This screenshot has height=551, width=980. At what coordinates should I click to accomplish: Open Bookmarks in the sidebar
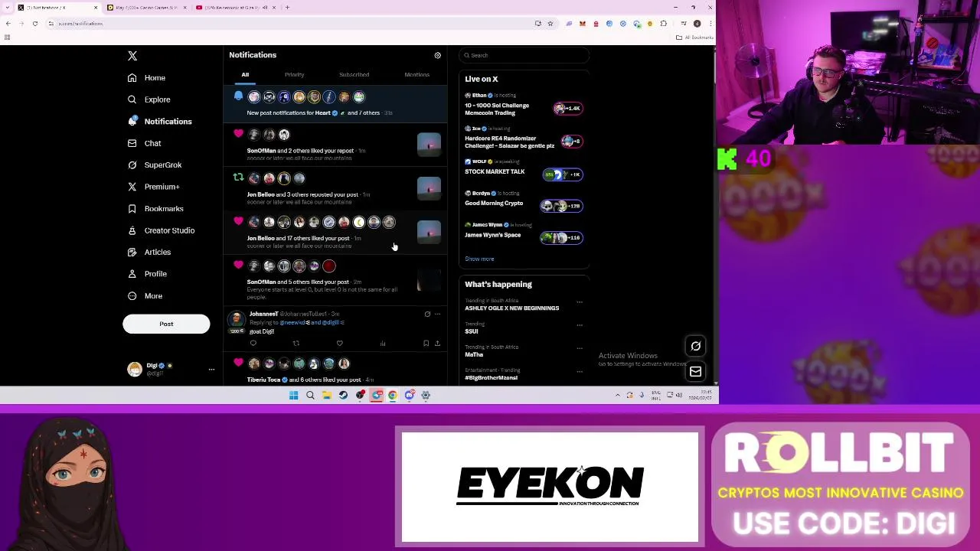tap(155, 208)
